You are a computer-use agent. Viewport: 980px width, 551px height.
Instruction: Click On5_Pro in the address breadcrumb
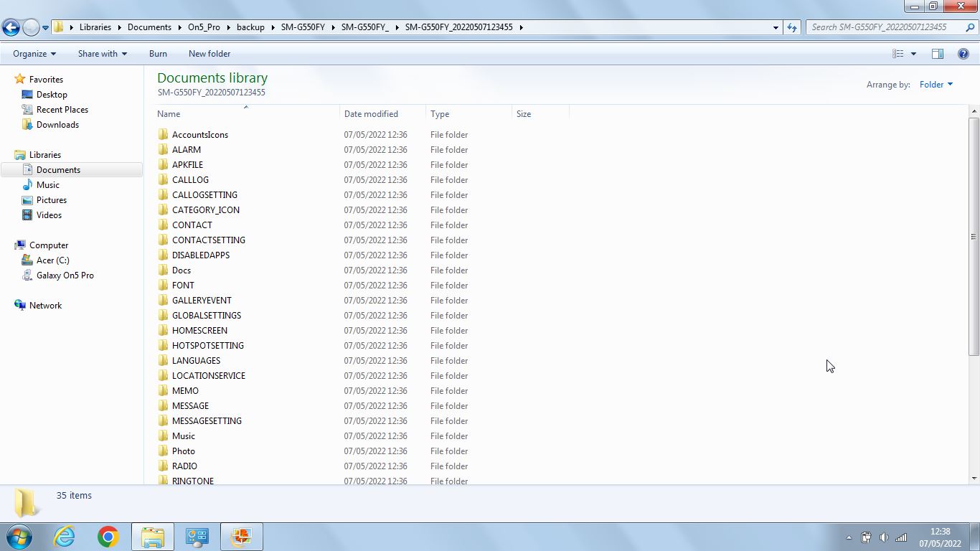click(204, 27)
